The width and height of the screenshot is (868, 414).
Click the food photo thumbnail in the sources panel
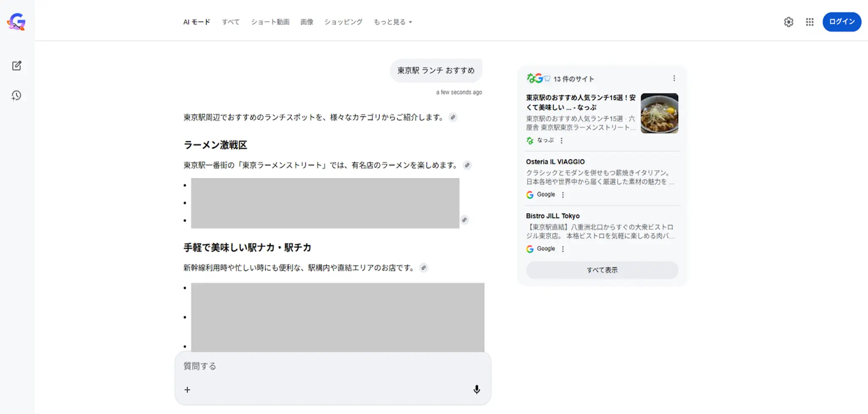(x=659, y=114)
